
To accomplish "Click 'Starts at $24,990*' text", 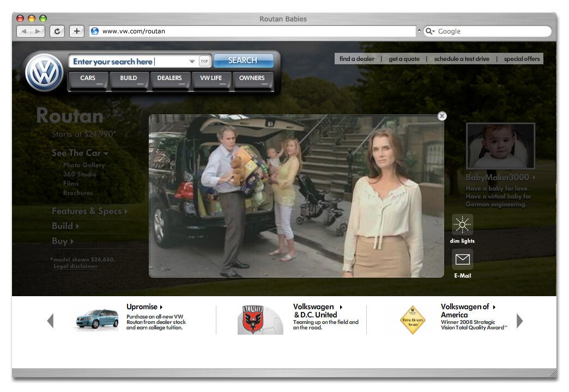I will pos(84,134).
